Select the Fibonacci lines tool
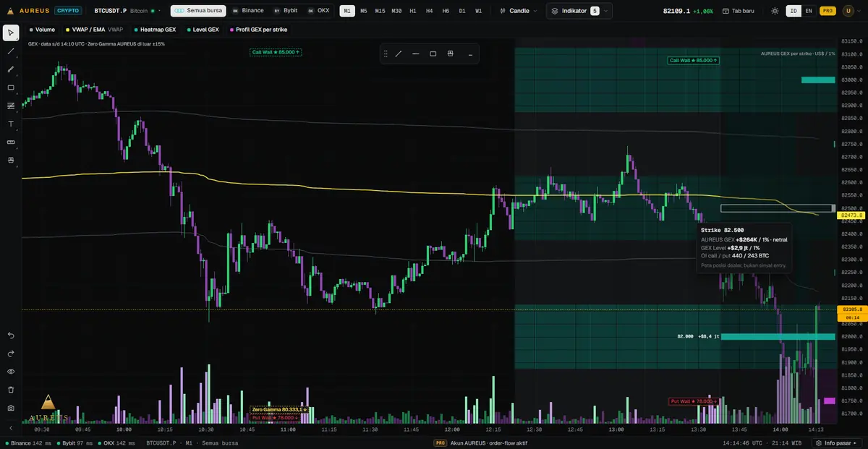Screen dimensions: 868x449 pyautogui.click(x=11, y=106)
